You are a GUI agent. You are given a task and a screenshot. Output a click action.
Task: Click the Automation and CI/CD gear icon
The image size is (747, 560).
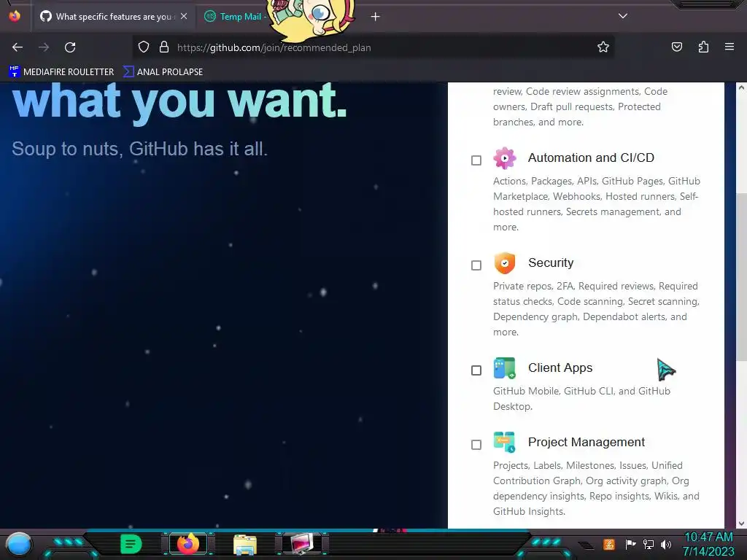[505, 158]
